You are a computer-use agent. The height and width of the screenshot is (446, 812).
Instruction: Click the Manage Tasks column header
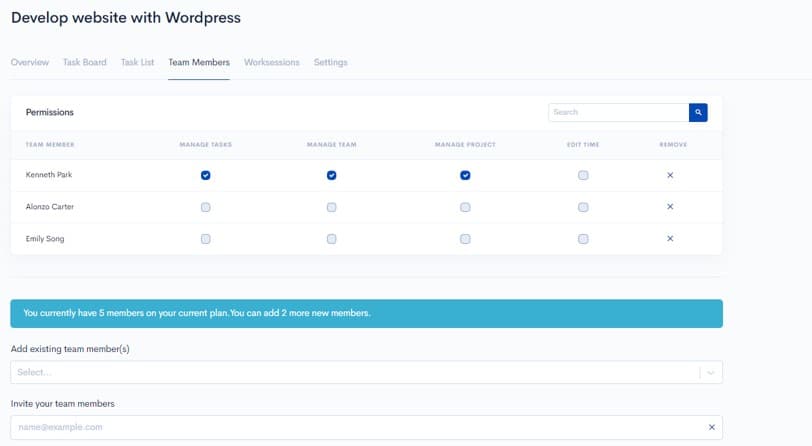(x=206, y=145)
